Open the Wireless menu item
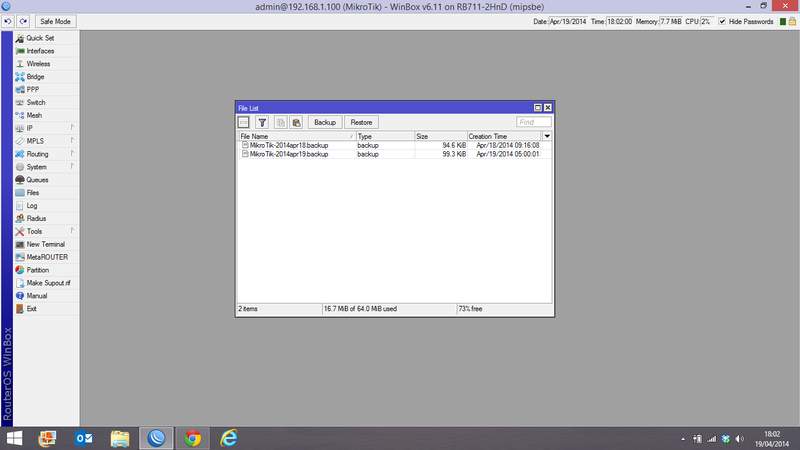The width and height of the screenshot is (800, 450). (38, 64)
